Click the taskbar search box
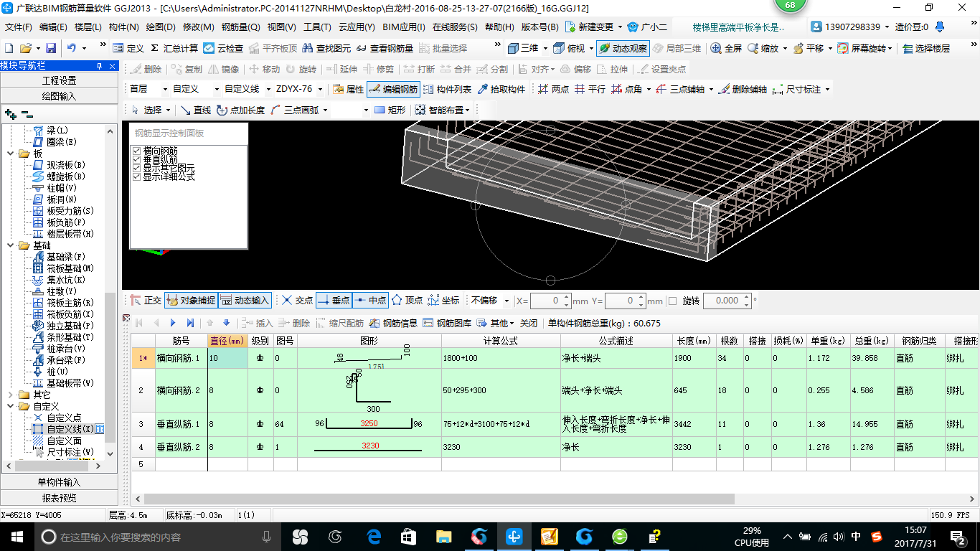This screenshot has width=980, height=551. [x=158, y=536]
